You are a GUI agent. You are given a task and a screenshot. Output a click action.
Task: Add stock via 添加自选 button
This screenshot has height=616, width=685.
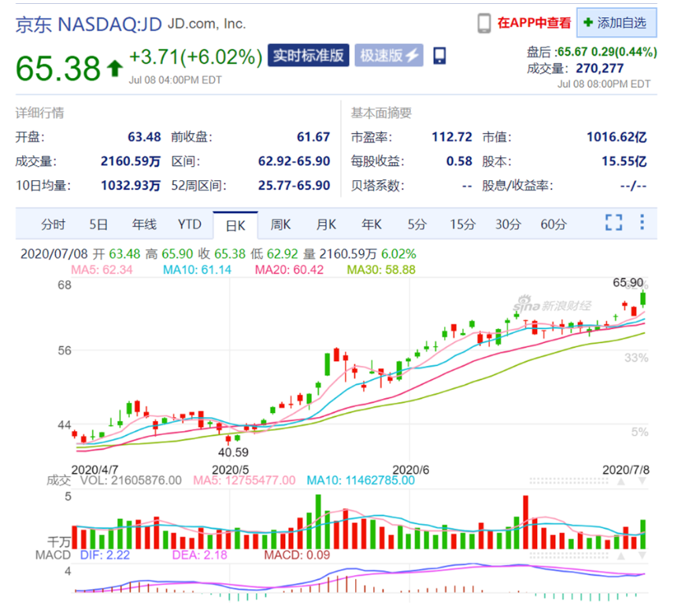(616, 23)
